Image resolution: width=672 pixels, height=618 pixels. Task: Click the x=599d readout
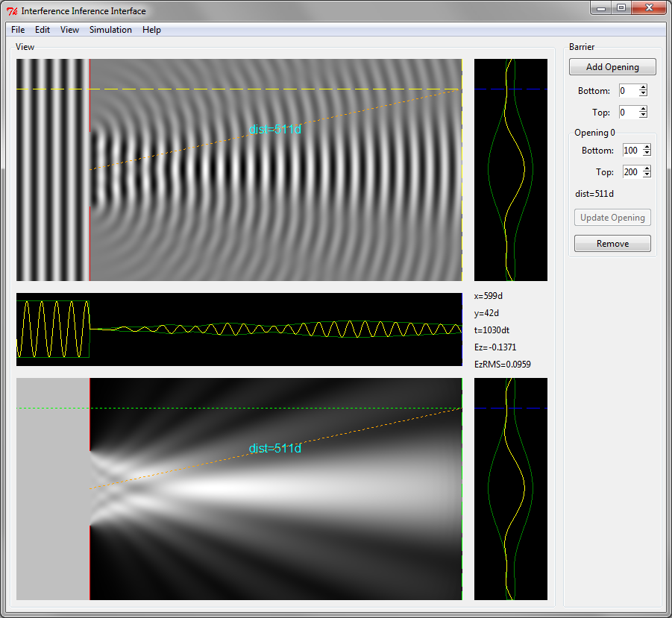click(x=488, y=296)
